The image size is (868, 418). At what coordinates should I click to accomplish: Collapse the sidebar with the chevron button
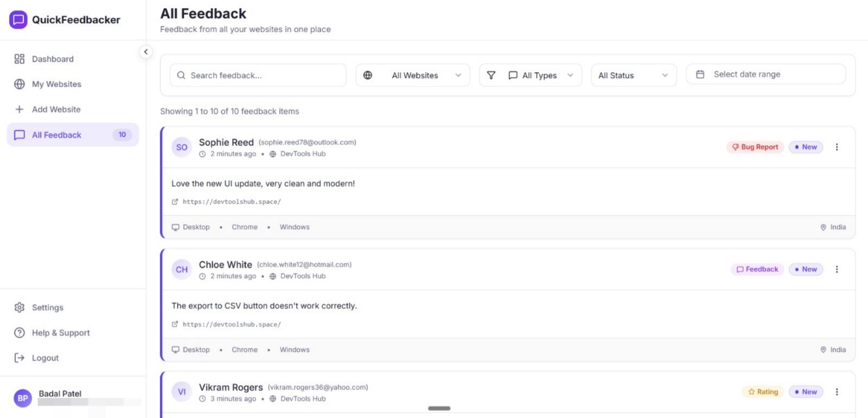coord(145,52)
